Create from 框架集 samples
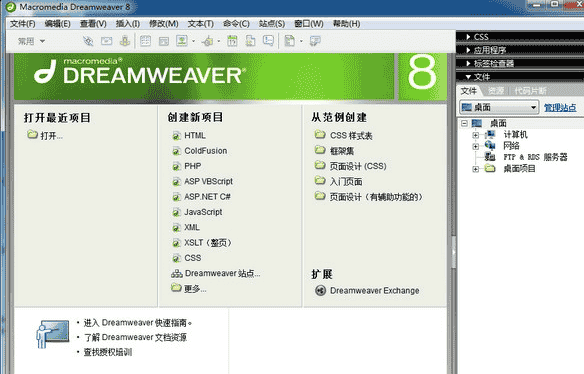The height and width of the screenshot is (374, 584). pyautogui.click(x=342, y=151)
